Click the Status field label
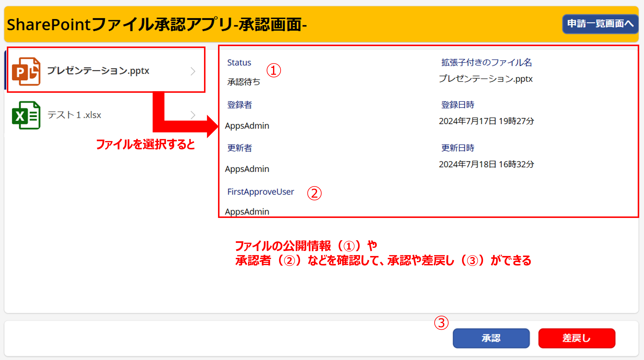Viewport: 644px width, 360px height. pos(239,62)
